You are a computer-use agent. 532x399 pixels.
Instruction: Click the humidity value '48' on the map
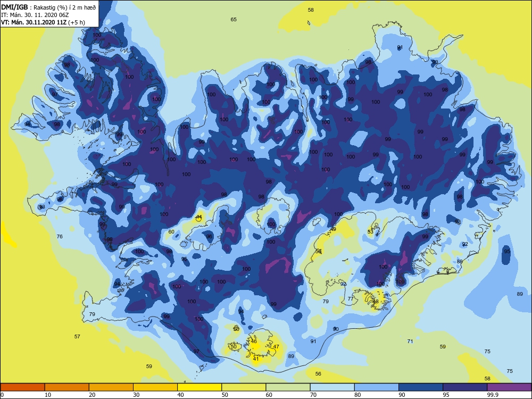pyautogui.click(x=376, y=301)
